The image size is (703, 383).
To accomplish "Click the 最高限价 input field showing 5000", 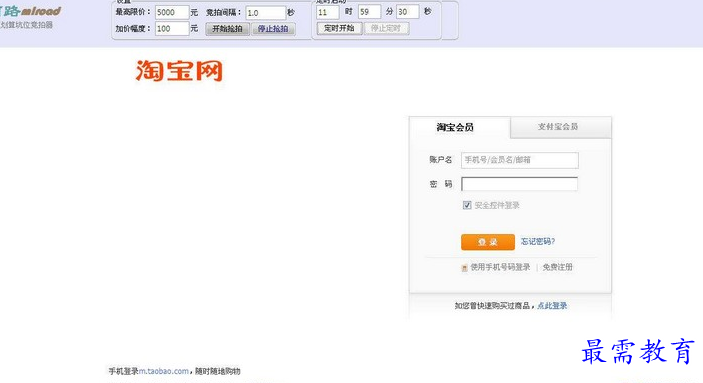I will point(172,12).
